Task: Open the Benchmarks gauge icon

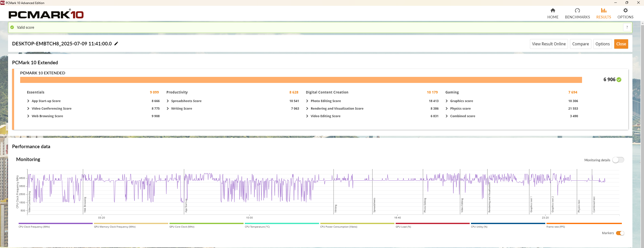Action: (577, 10)
